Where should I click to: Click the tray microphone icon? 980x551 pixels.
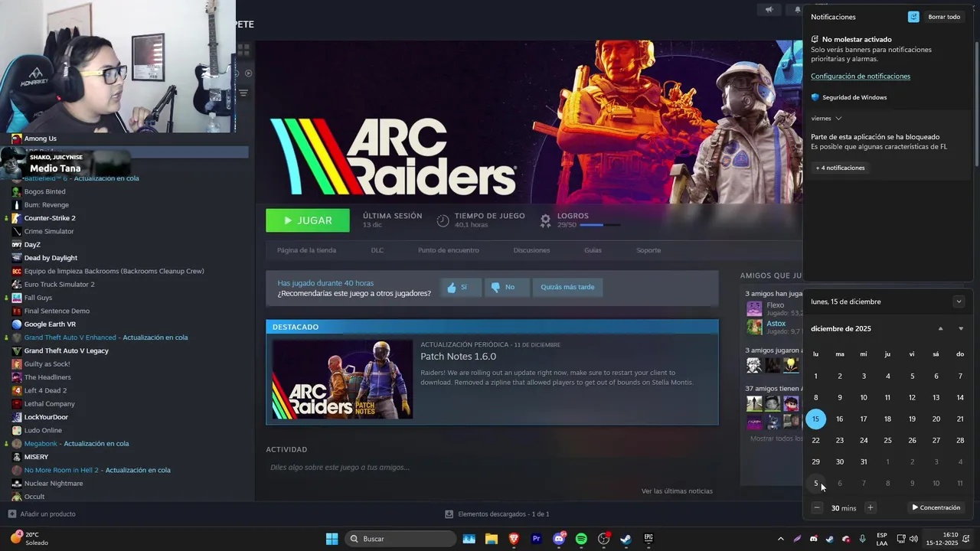tap(863, 539)
